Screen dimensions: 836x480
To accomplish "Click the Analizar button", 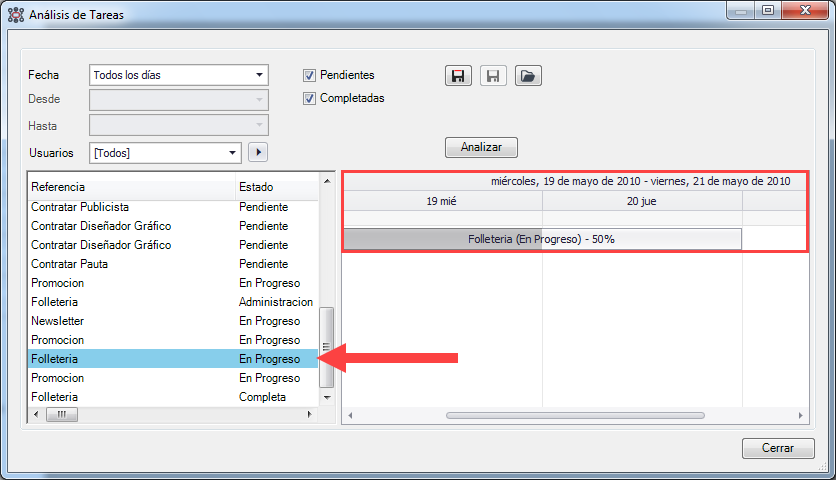I will click(481, 147).
